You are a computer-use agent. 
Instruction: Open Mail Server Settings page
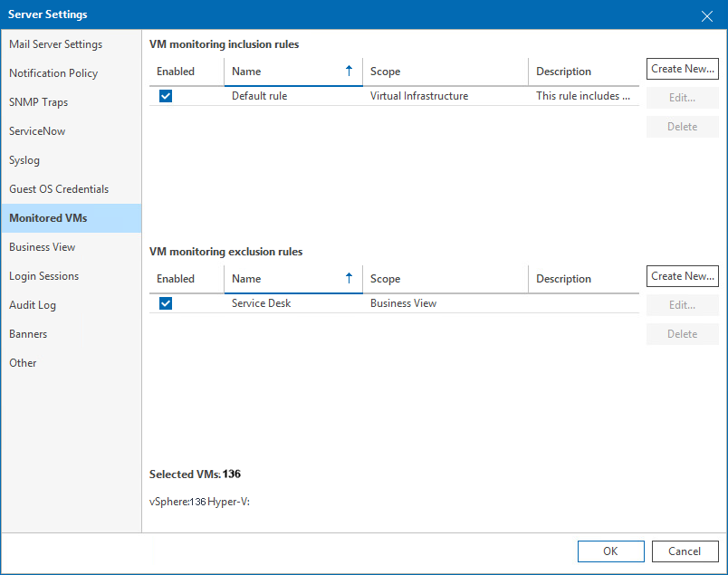pyautogui.click(x=54, y=43)
